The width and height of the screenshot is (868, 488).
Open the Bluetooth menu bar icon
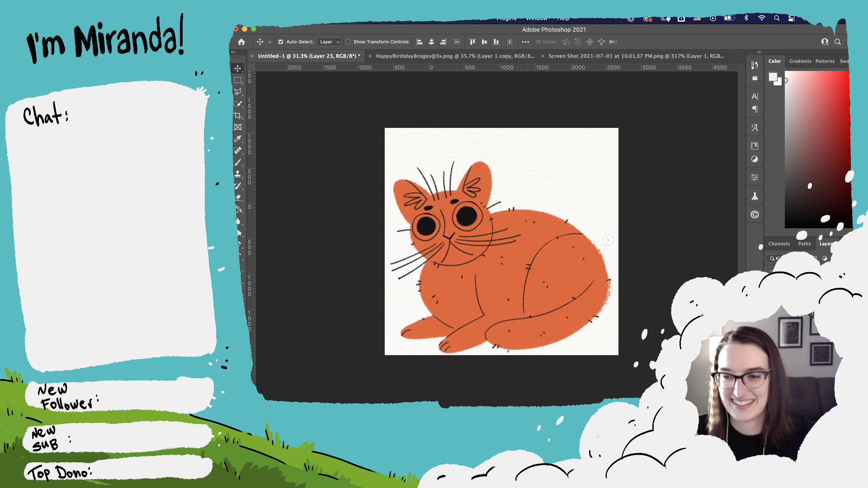pyautogui.click(x=746, y=19)
